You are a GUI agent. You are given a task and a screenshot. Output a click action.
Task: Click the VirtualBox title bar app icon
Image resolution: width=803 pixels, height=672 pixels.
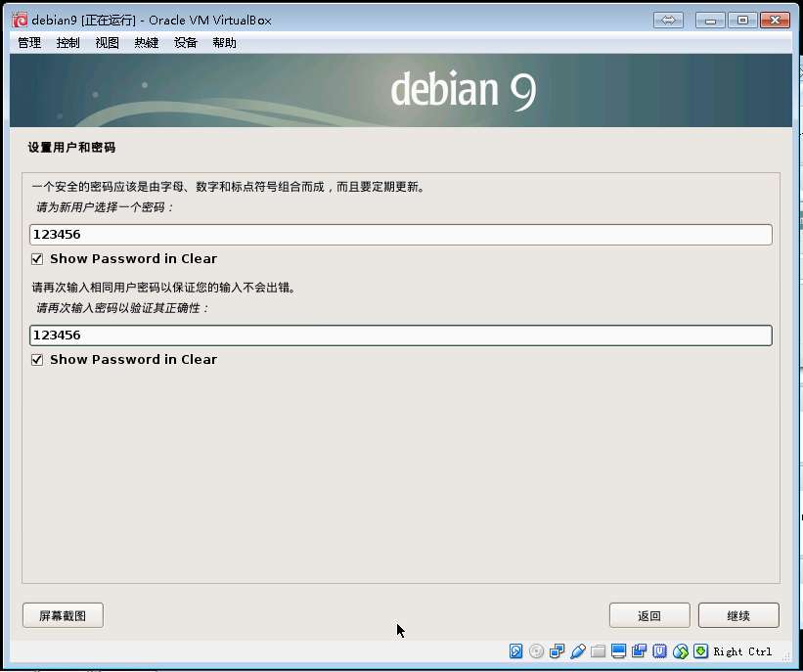[20, 20]
